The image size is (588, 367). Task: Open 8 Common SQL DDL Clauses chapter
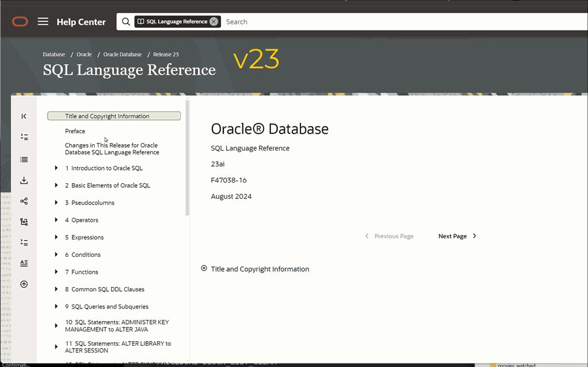[x=105, y=289]
